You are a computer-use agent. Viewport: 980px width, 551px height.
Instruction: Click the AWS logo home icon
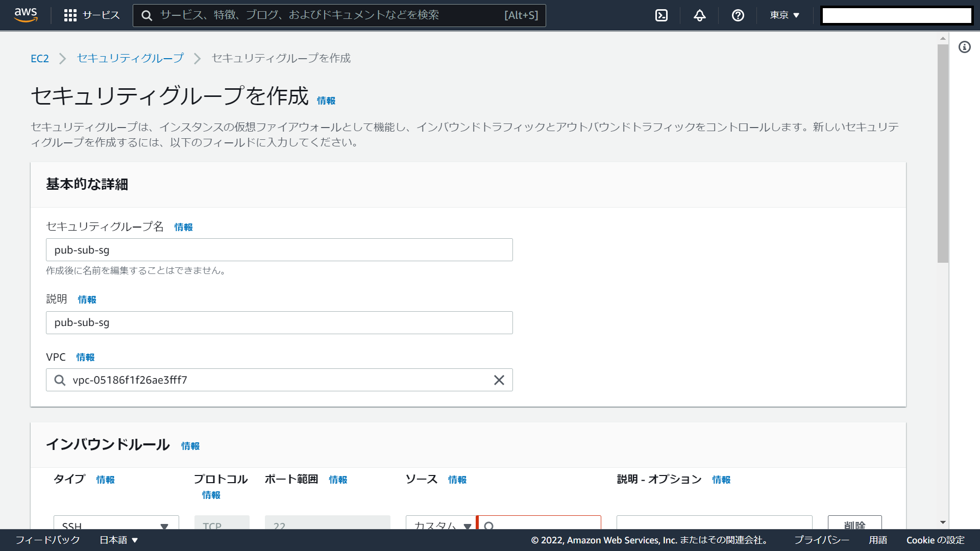coord(26,15)
